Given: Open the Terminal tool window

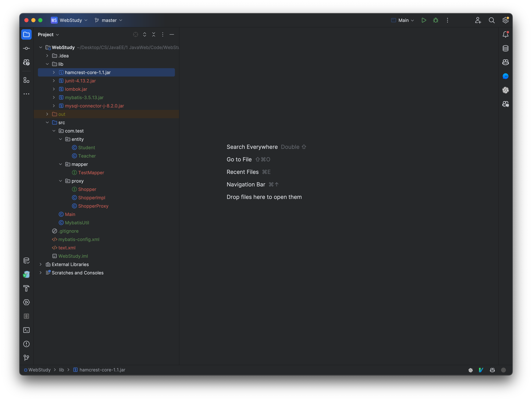Looking at the screenshot, I should pos(26,330).
